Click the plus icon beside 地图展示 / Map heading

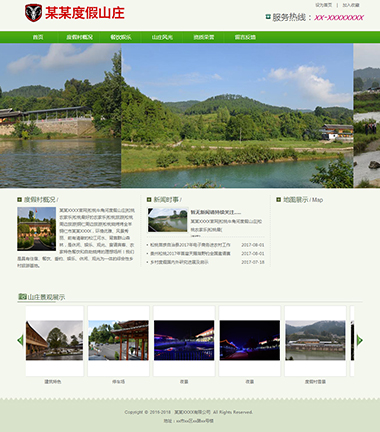coord(278,200)
